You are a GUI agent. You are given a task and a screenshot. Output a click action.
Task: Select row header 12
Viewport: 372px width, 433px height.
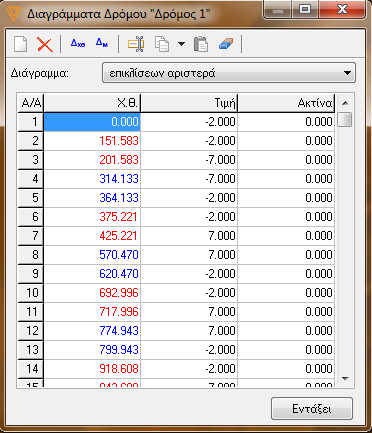(x=31, y=331)
